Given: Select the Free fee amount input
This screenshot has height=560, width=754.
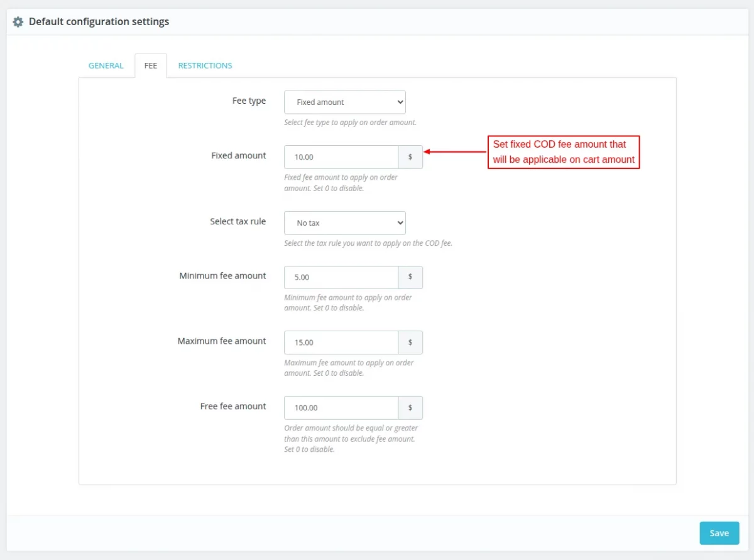Looking at the screenshot, I should [341, 408].
